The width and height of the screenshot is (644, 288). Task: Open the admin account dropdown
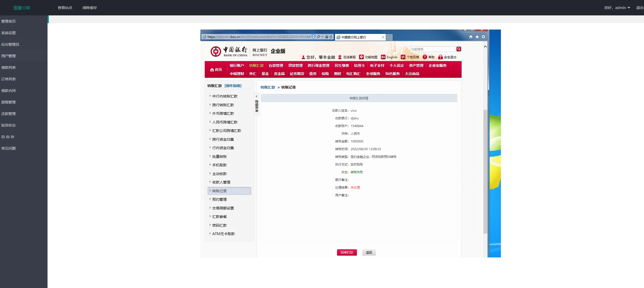617,7
